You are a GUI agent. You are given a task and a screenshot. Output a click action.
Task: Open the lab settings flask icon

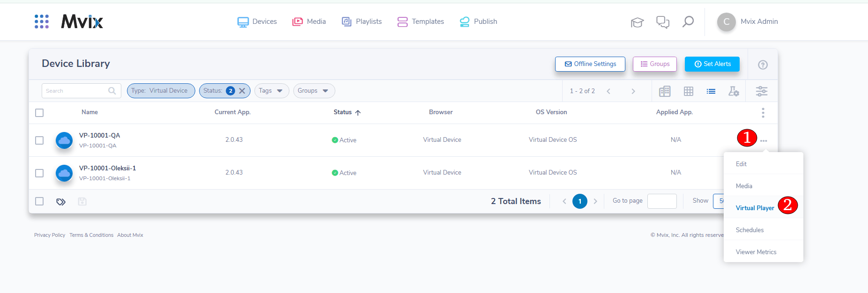pyautogui.click(x=734, y=91)
